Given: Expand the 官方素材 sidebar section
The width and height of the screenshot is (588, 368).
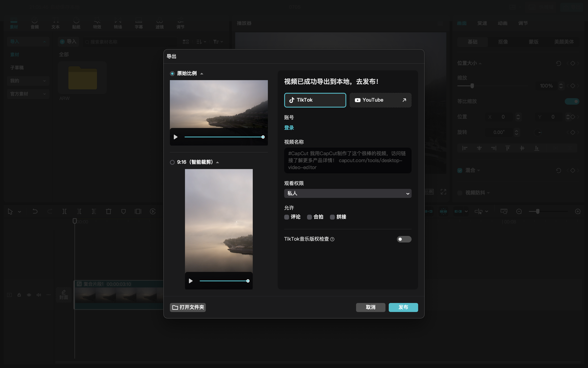Looking at the screenshot, I should pyautogui.click(x=28, y=94).
